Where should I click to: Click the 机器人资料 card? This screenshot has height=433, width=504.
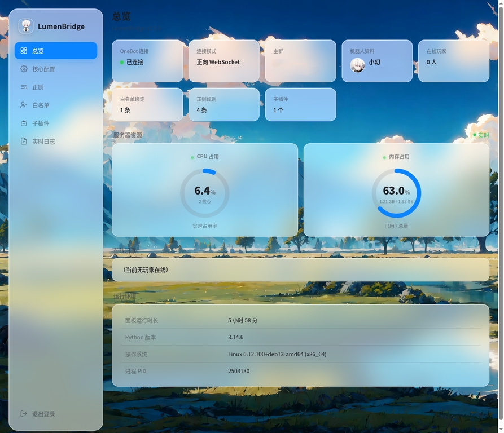377,61
